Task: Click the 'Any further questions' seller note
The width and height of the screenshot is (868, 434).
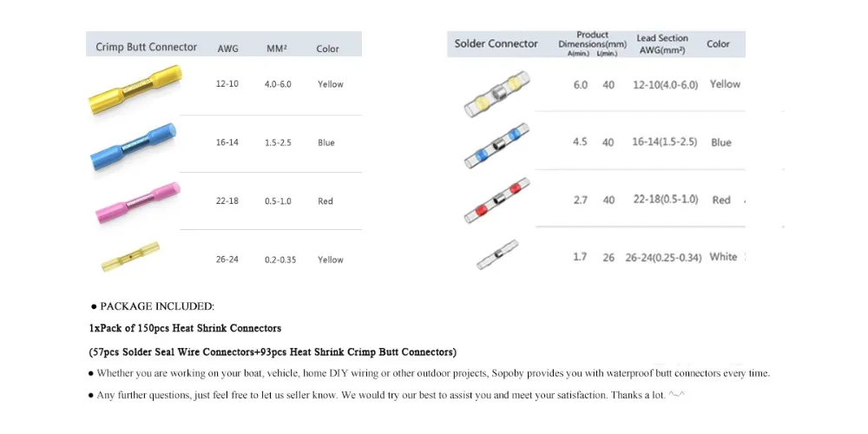Action: coord(387,395)
